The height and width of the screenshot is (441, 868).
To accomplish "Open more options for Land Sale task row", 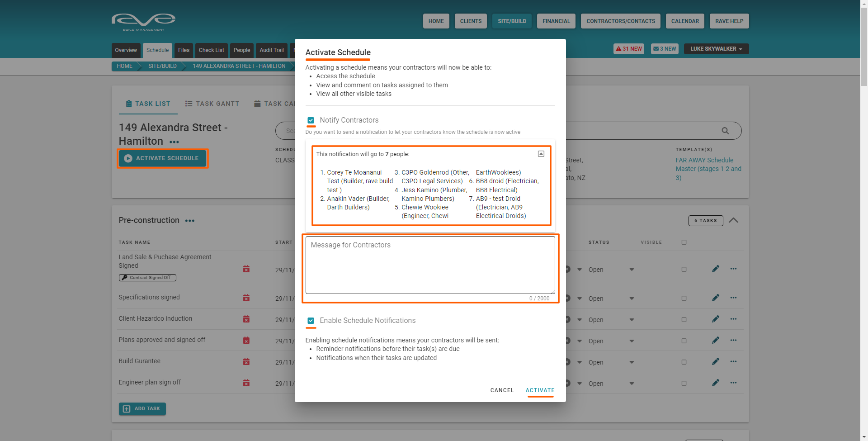I will pyautogui.click(x=733, y=269).
